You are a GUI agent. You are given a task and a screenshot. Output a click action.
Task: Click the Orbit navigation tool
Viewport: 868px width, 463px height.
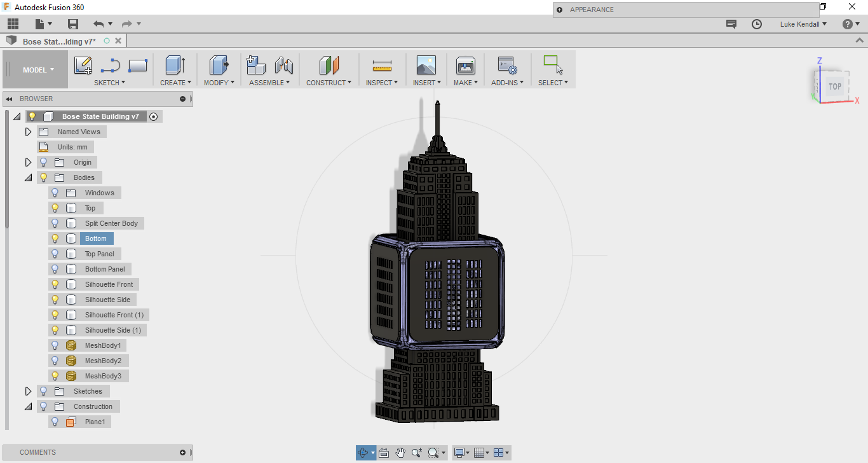[x=363, y=453]
